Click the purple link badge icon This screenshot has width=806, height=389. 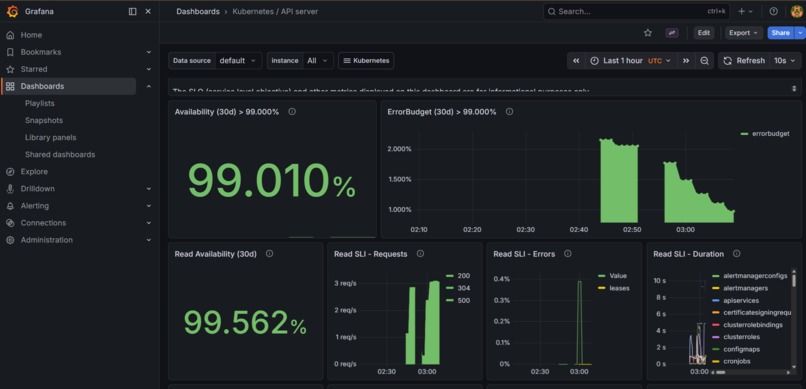[x=672, y=33]
